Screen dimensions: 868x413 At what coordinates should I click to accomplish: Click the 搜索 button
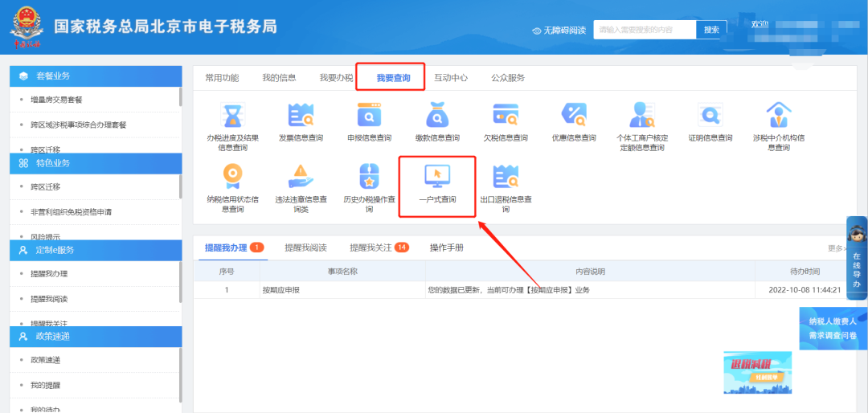click(x=711, y=30)
